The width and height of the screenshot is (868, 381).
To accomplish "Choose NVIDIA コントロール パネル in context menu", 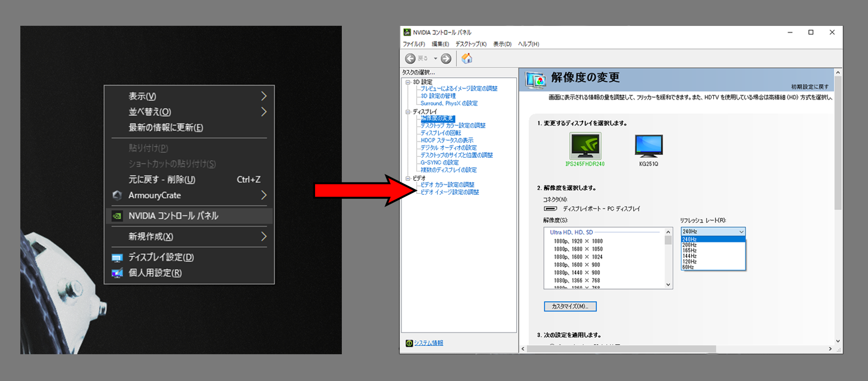I will click(189, 216).
